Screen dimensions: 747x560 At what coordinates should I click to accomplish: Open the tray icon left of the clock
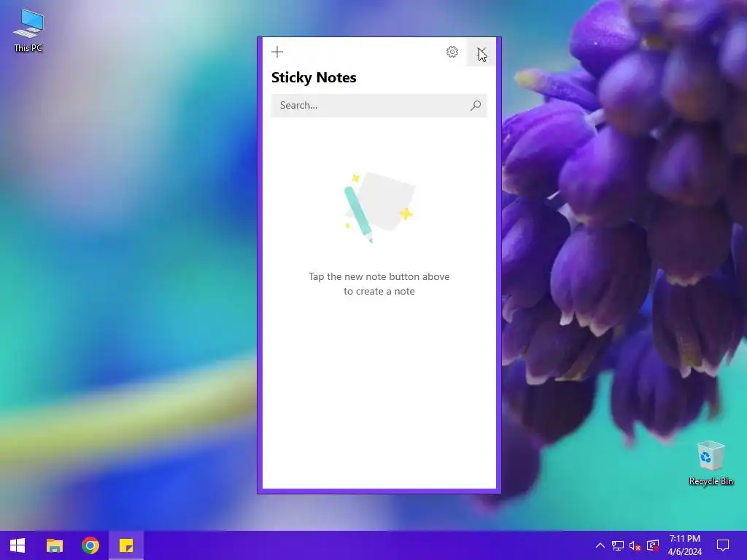click(653, 545)
